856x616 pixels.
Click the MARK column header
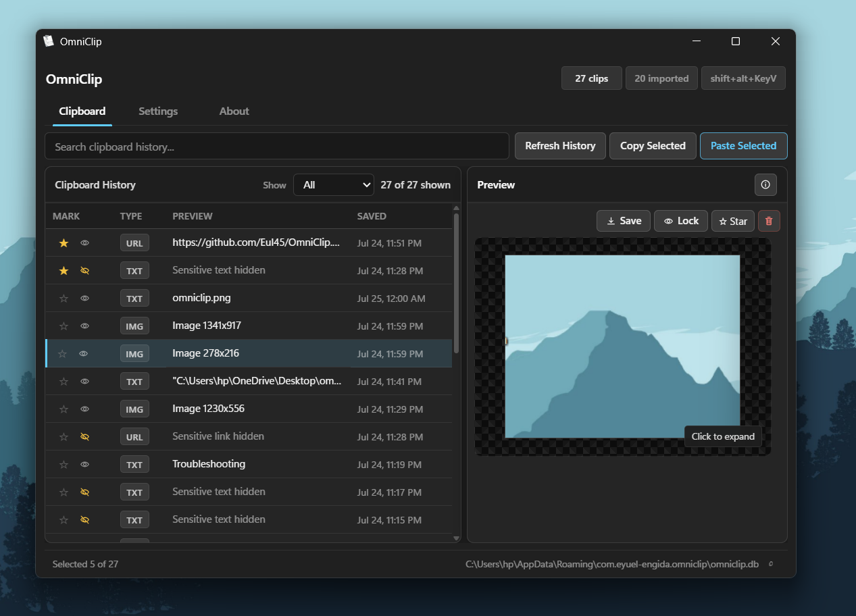tap(66, 216)
